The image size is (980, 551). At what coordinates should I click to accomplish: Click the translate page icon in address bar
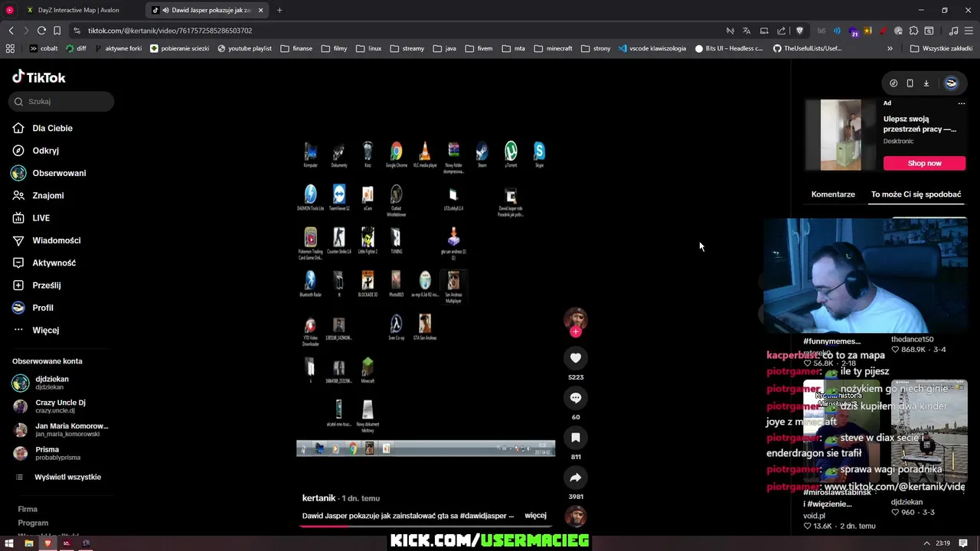coord(746,31)
